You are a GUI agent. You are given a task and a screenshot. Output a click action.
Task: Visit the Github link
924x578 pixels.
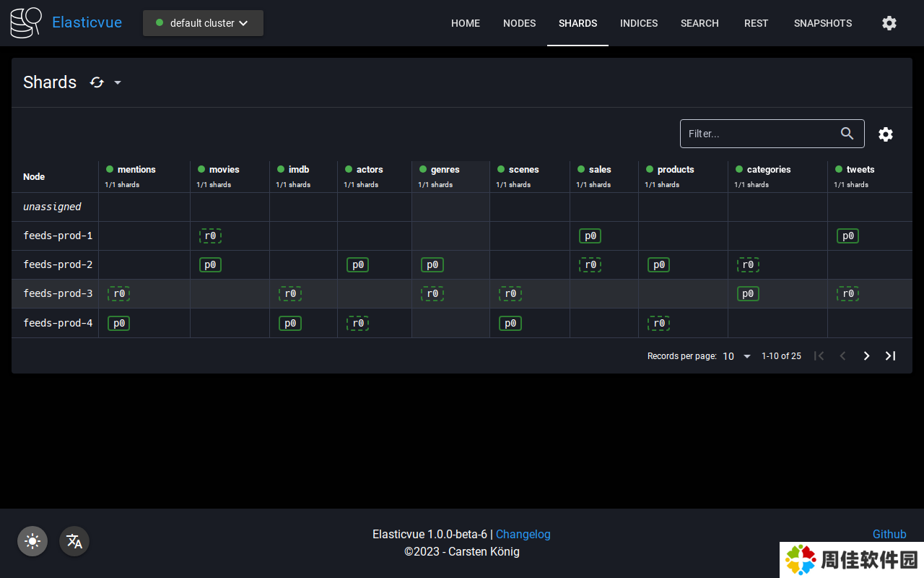pyautogui.click(x=889, y=535)
